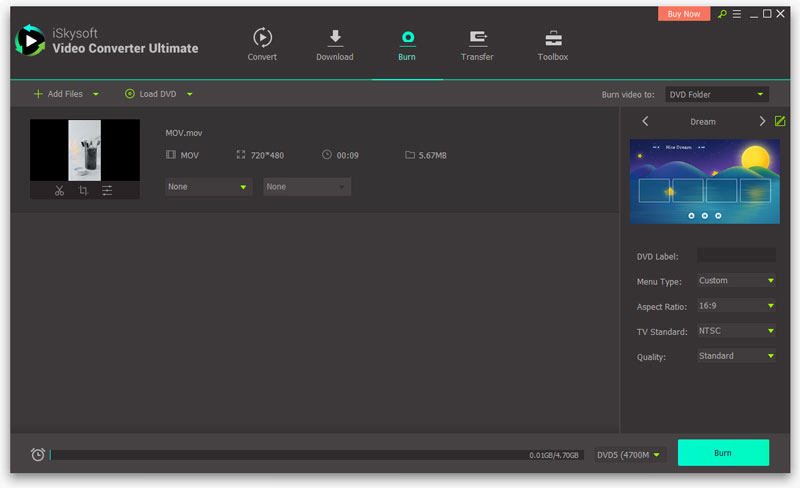The height and width of the screenshot is (488, 800).
Task: Open the Transfer tab
Action: tap(477, 45)
